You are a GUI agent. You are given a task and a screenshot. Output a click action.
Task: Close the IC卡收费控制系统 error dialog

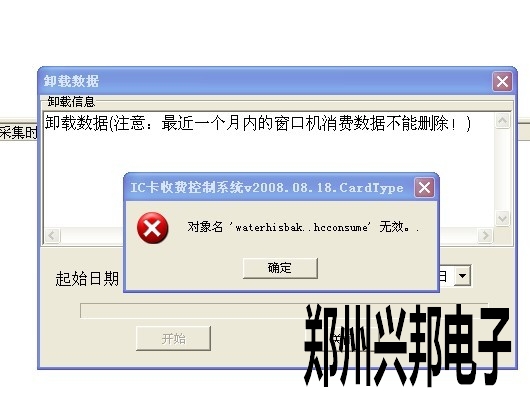pos(425,188)
